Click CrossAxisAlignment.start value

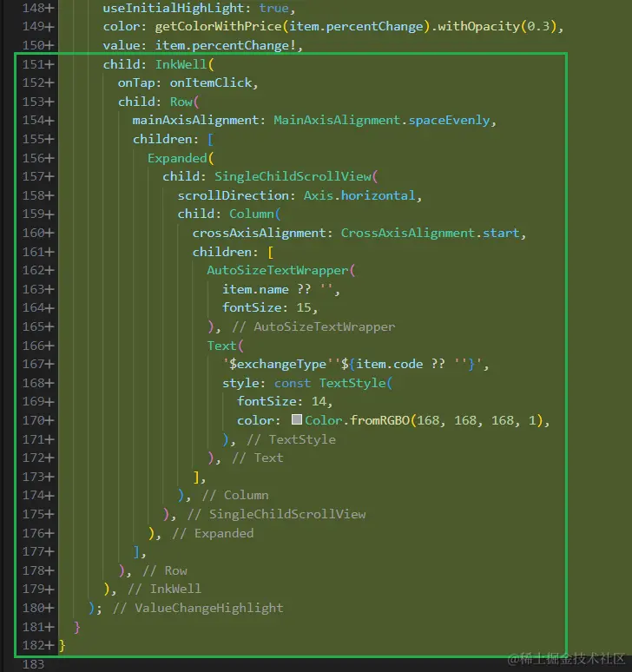coord(431,233)
